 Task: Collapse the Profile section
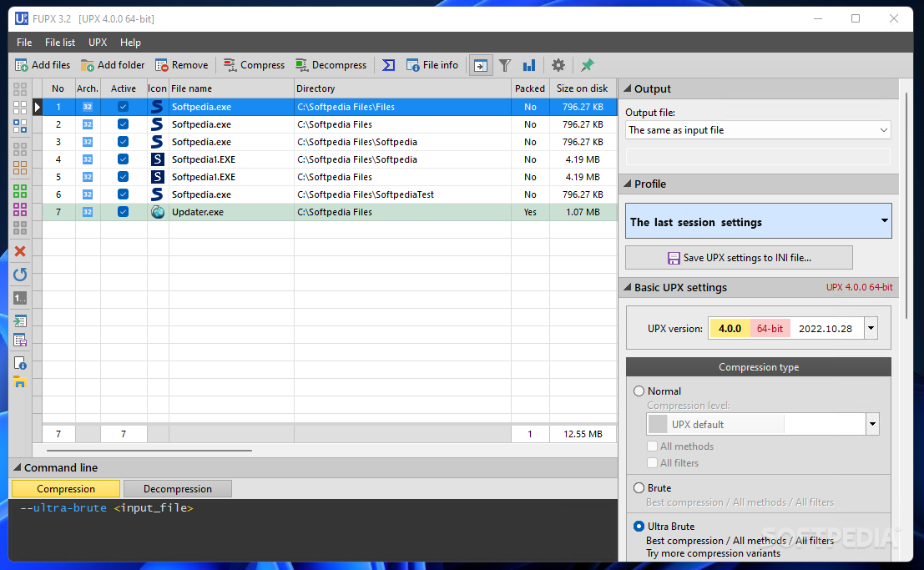pyautogui.click(x=628, y=184)
